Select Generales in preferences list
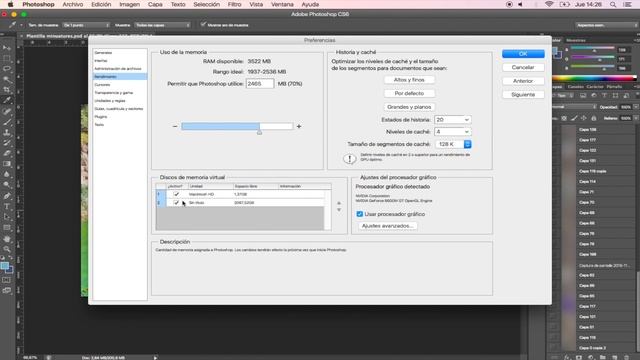 point(103,53)
